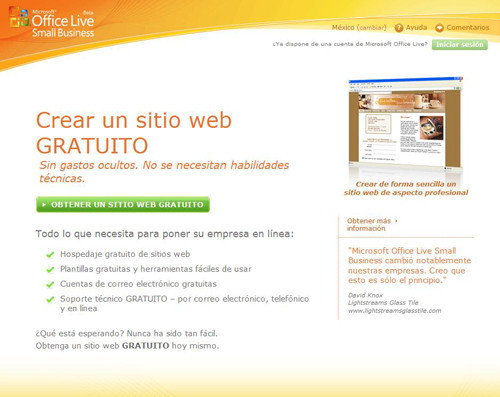Click the question '¿Ya dispone de una cuenta de Microsoft Office Live?'
The height and width of the screenshot is (397, 500).
click(350, 44)
